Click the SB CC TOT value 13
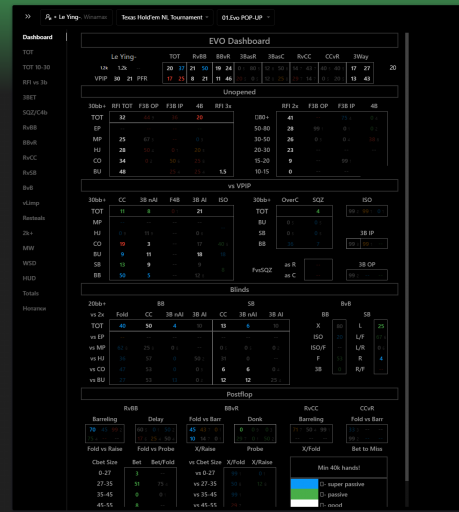The image size is (459, 512). pyautogui.click(x=223, y=326)
